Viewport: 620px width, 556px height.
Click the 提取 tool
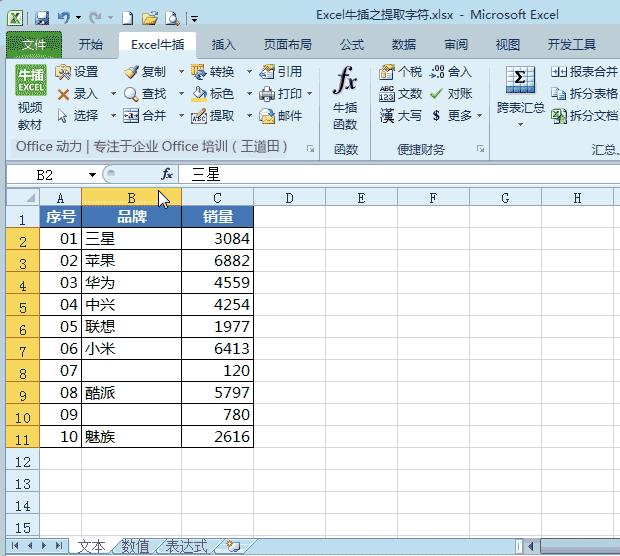213,116
